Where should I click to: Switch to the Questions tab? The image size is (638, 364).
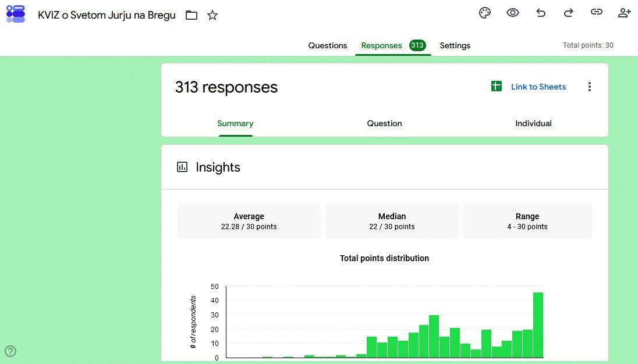coord(328,45)
